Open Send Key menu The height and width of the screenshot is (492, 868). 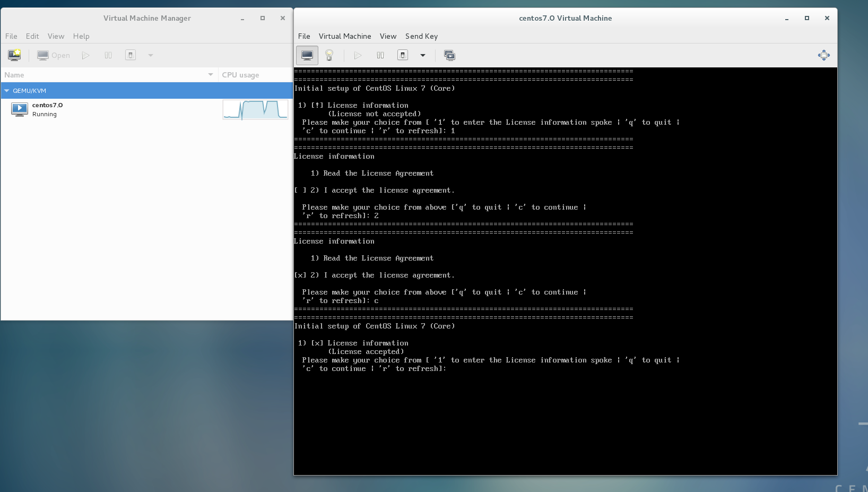pyautogui.click(x=421, y=36)
